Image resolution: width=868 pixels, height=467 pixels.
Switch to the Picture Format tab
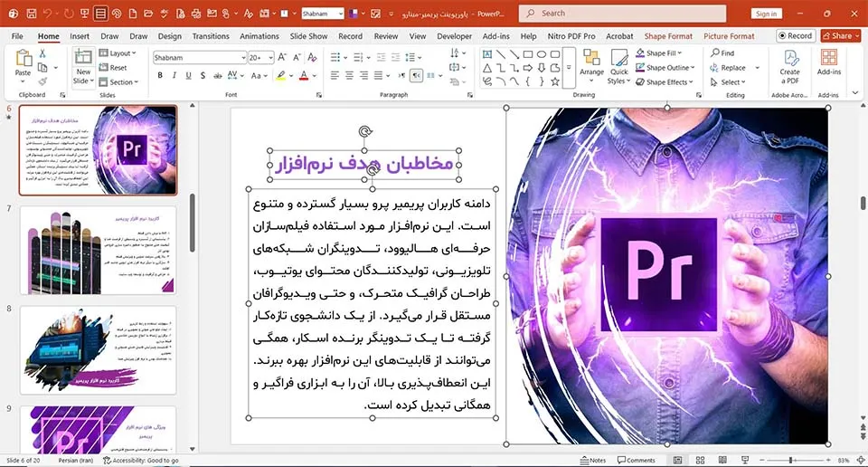729,36
